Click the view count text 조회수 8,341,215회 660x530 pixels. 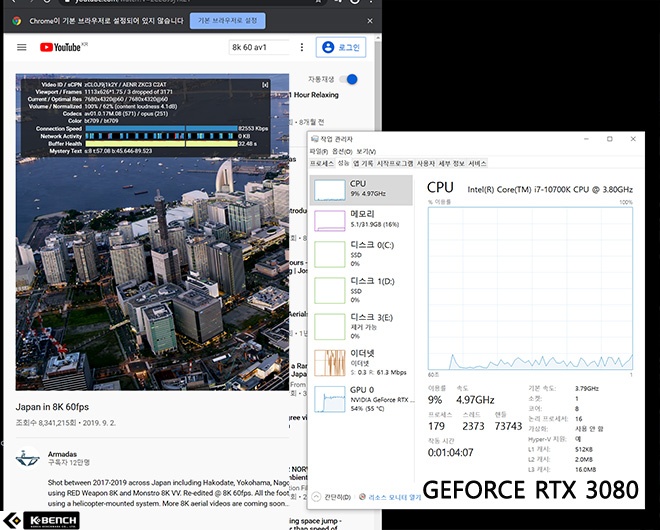[x=46, y=423]
